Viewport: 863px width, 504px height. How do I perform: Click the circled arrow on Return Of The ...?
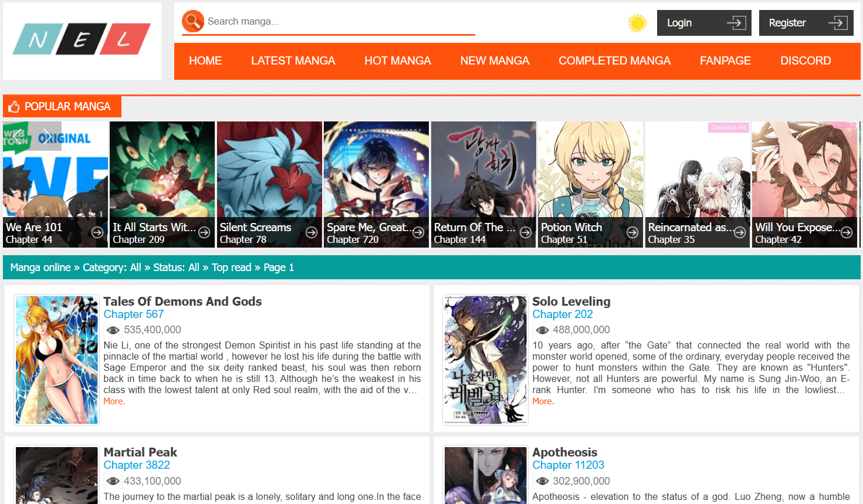click(x=526, y=232)
